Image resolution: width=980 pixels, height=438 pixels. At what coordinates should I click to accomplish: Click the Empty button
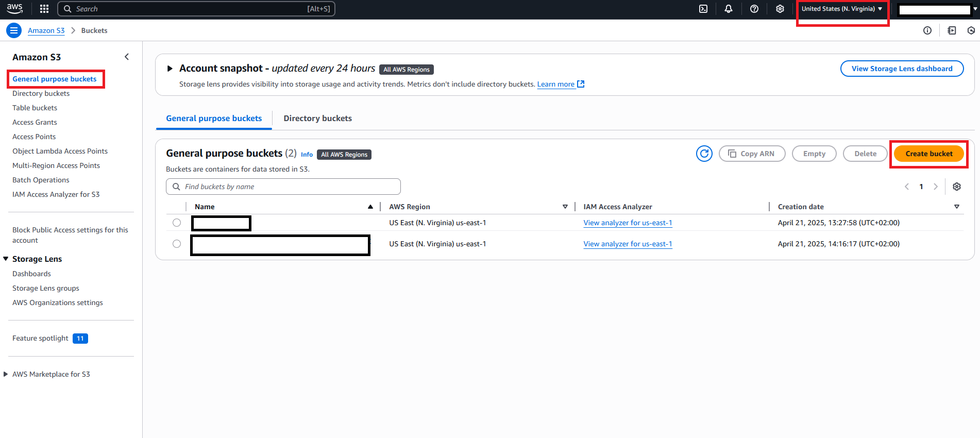(x=814, y=154)
